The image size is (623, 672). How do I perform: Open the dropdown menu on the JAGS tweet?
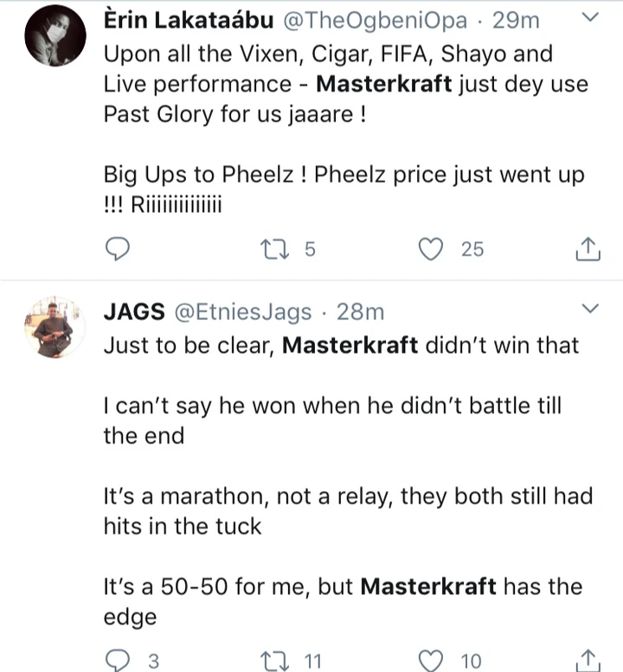click(588, 309)
